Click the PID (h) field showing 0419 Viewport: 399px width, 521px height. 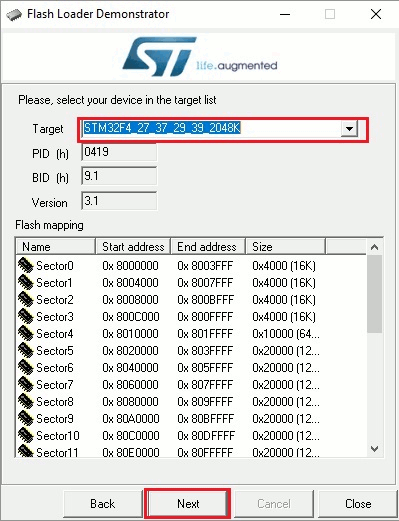pyautogui.click(x=119, y=152)
